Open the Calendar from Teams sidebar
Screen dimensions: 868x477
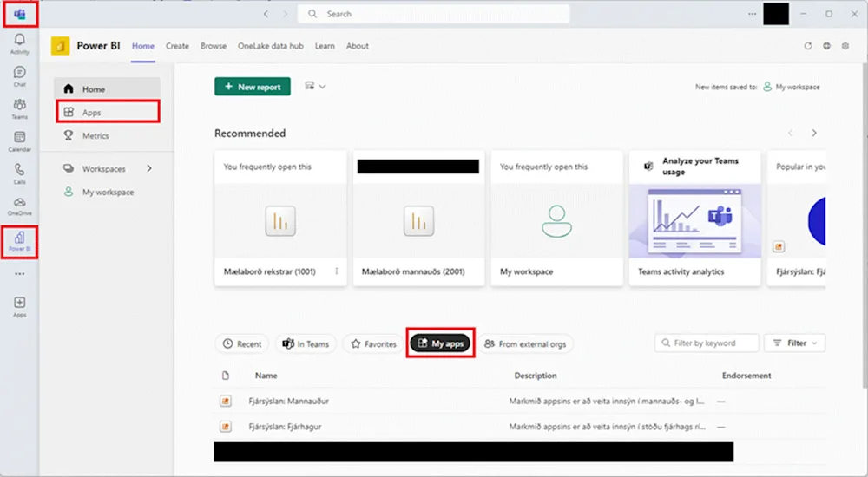coord(19,141)
